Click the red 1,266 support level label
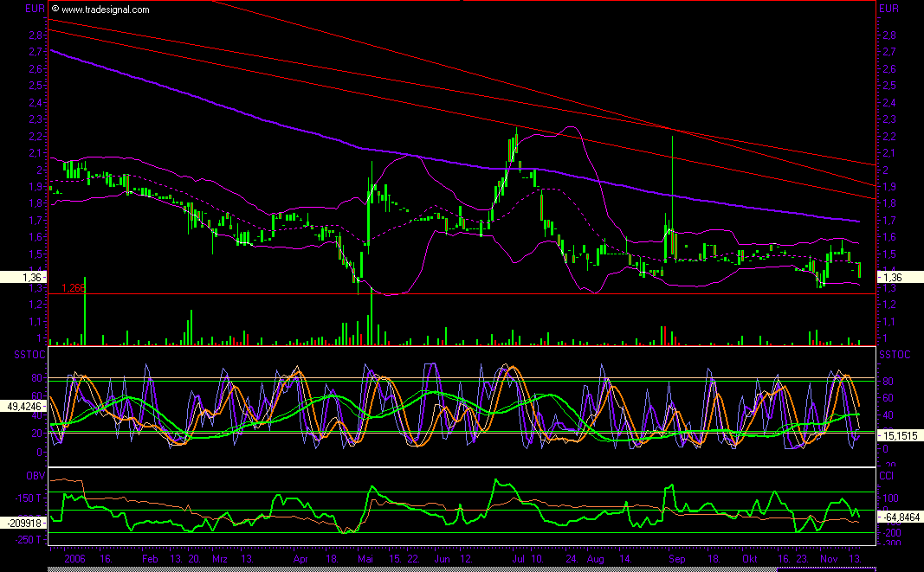The width and height of the screenshot is (924, 572). click(74, 288)
